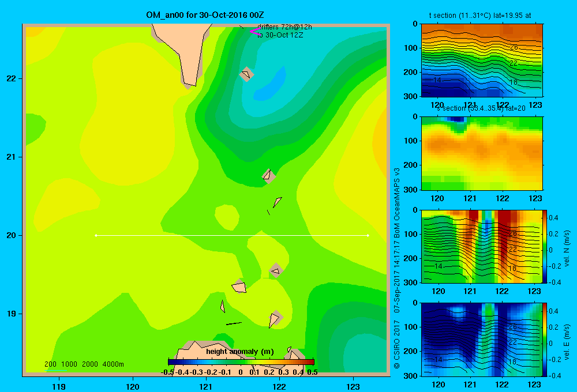The width and height of the screenshot is (577, 392).
Task: Click longitude 121 under the salinity section
Action: point(470,198)
